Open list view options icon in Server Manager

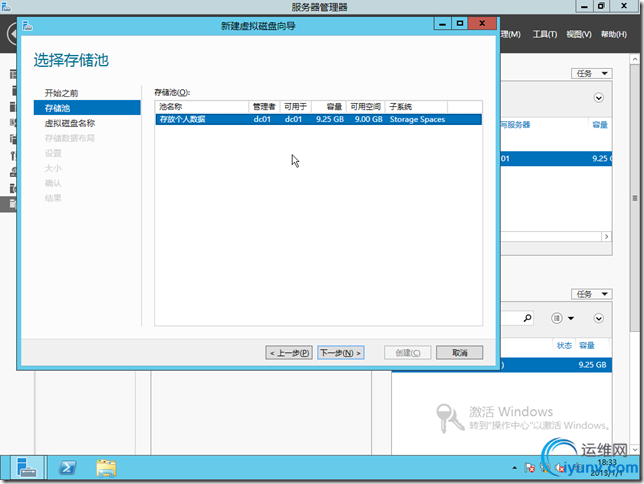tap(557, 318)
